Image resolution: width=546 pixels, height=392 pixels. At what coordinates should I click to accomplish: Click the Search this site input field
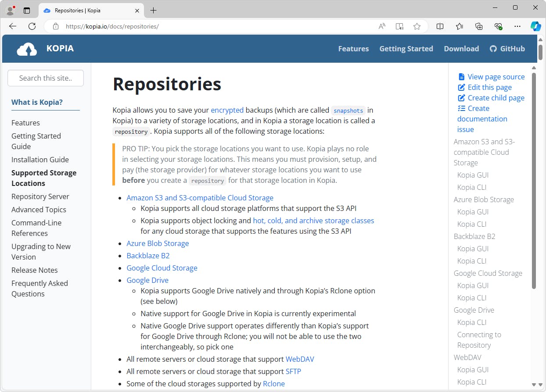(45, 78)
